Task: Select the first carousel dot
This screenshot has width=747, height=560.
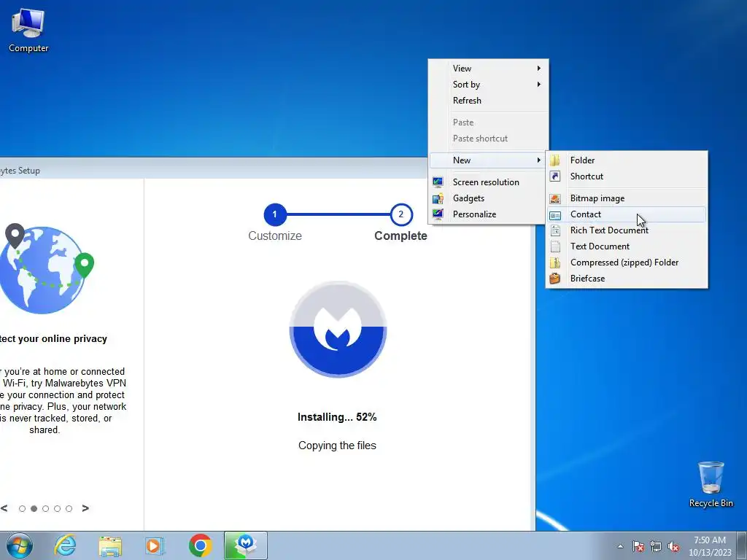Action: coord(22,508)
